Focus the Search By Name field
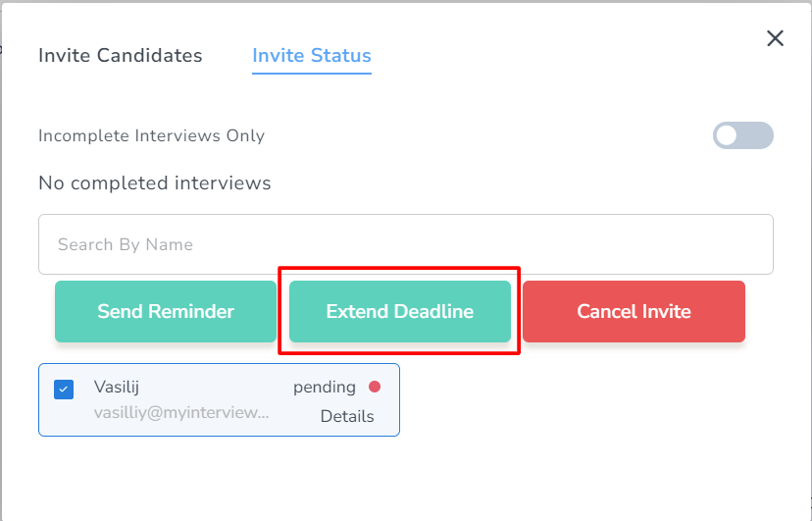Screen dimensions: 812x521 [x=405, y=244]
